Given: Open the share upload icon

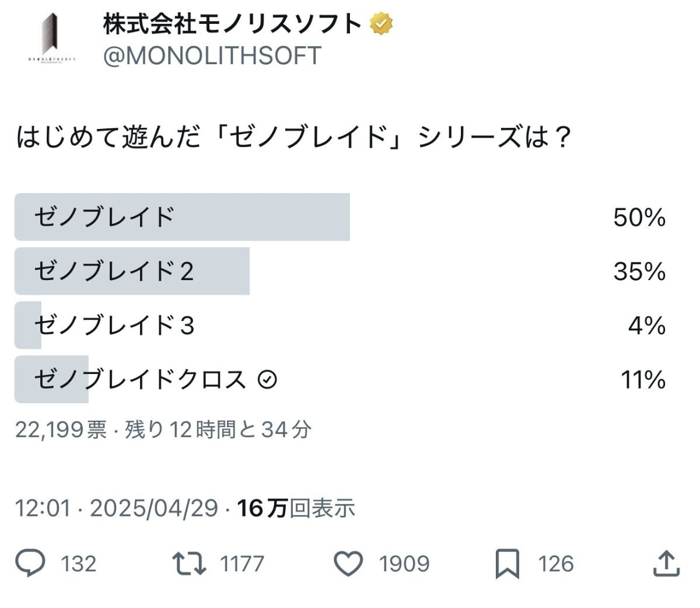Looking at the screenshot, I should click(665, 564).
